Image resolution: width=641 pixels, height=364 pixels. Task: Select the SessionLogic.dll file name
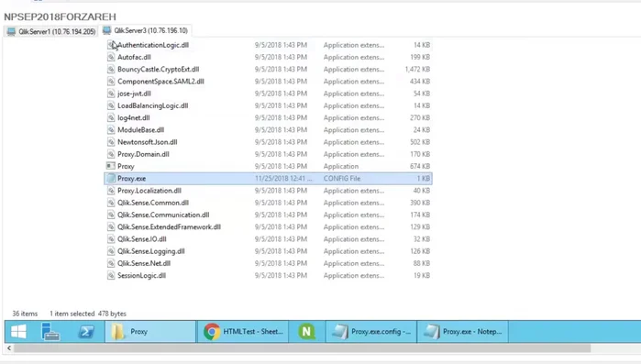(141, 276)
